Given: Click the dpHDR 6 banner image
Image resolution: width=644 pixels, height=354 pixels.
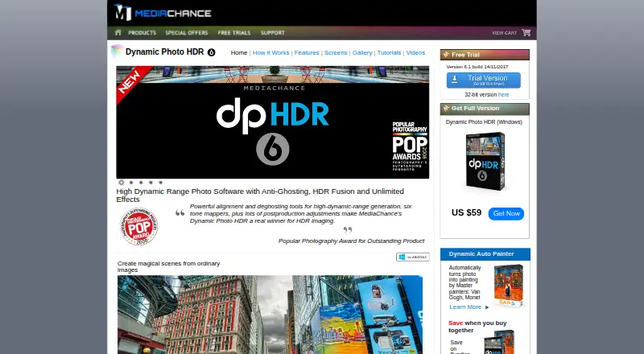Looking at the screenshot, I should [x=273, y=122].
